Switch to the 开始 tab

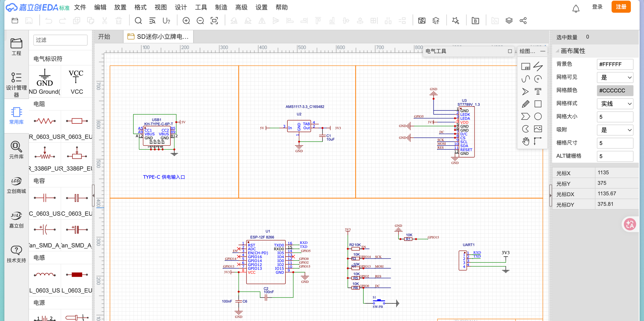[x=104, y=37]
